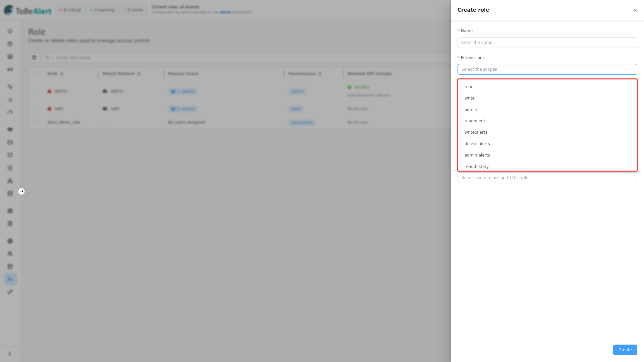Click the highlighted roles sidebar icon
Viewport: 644px width, 362px height.
point(10,279)
